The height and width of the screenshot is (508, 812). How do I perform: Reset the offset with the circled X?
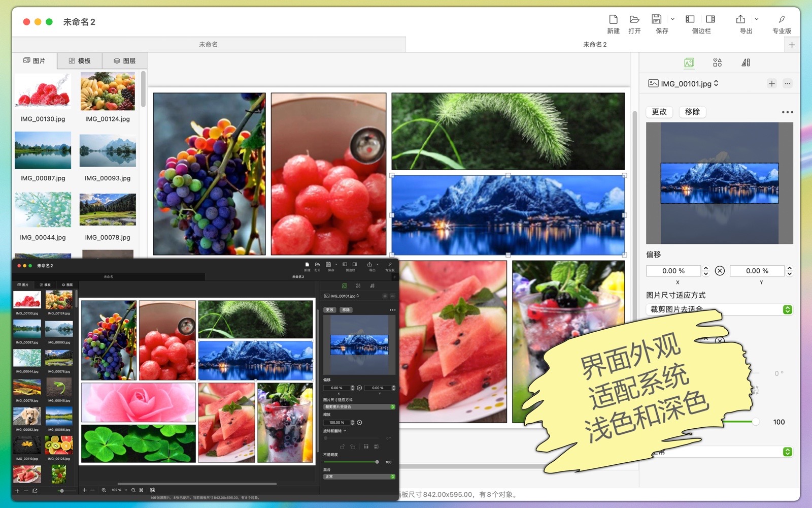pyautogui.click(x=720, y=271)
